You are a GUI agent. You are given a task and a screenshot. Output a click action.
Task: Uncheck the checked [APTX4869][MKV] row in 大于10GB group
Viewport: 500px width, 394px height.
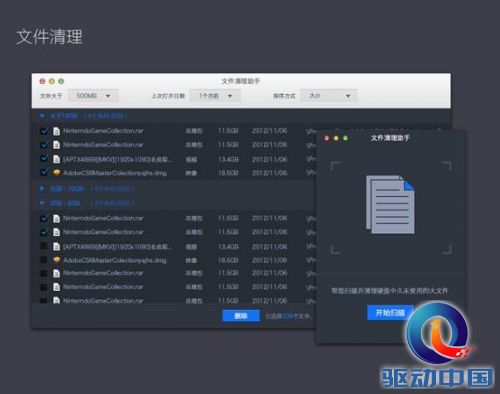[44, 158]
